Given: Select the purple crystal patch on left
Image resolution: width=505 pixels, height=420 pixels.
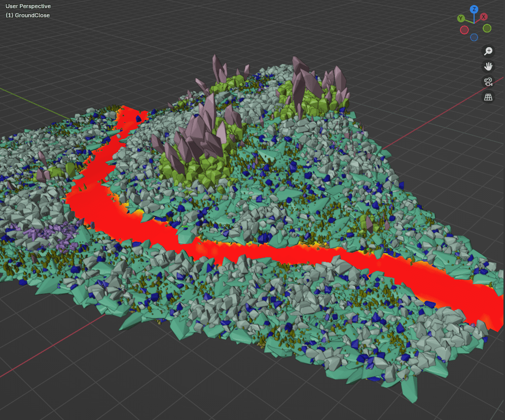Looking at the screenshot, I should 48,235.
